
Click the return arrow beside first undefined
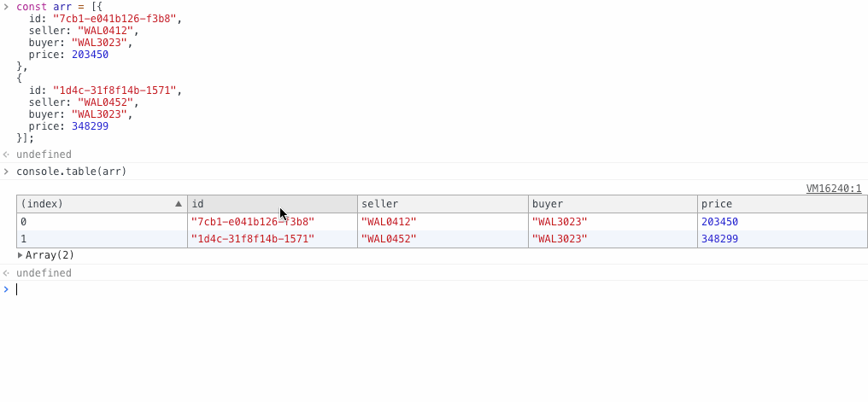coord(6,154)
